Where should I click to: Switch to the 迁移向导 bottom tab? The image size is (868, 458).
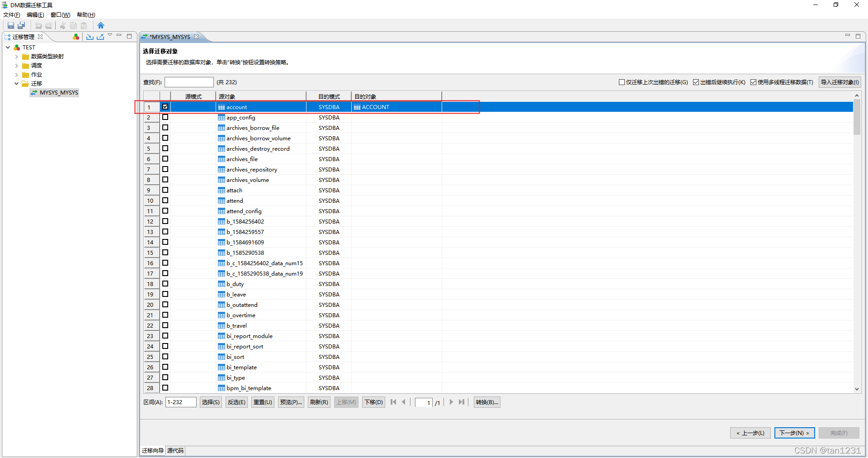pos(153,451)
